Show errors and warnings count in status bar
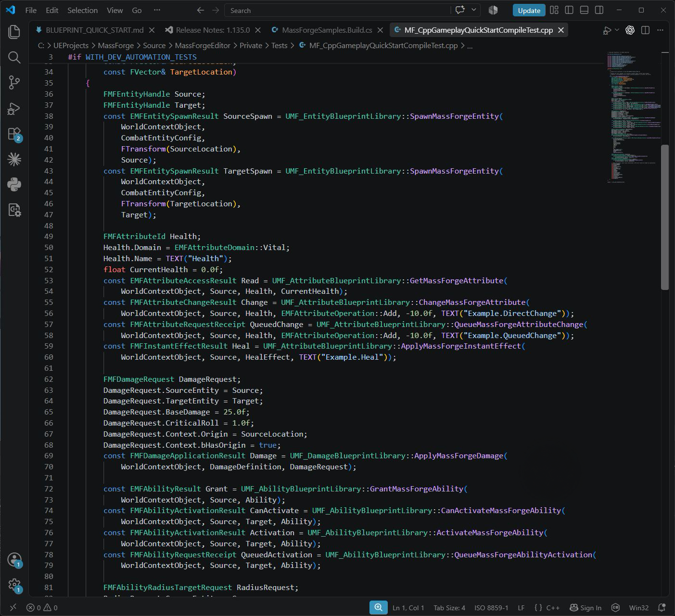 pyautogui.click(x=42, y=607)
